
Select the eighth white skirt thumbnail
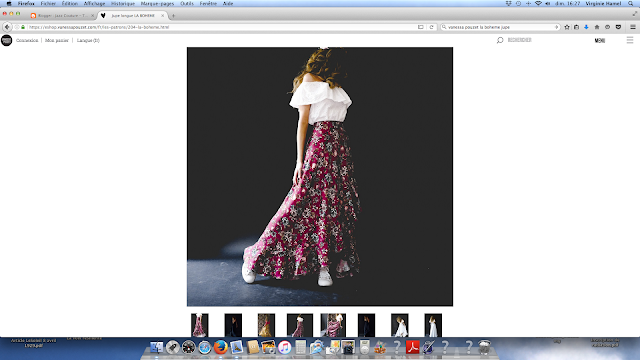(433, 325)
